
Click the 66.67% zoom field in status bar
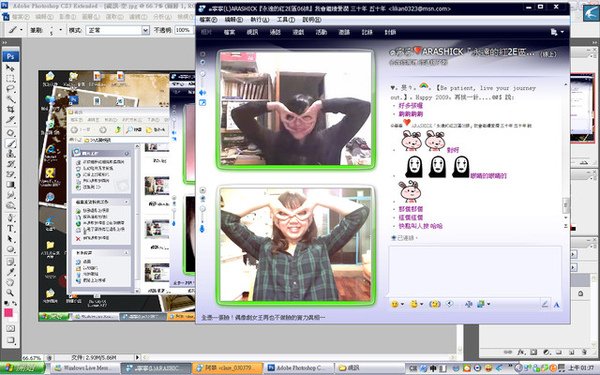(32, 358)
